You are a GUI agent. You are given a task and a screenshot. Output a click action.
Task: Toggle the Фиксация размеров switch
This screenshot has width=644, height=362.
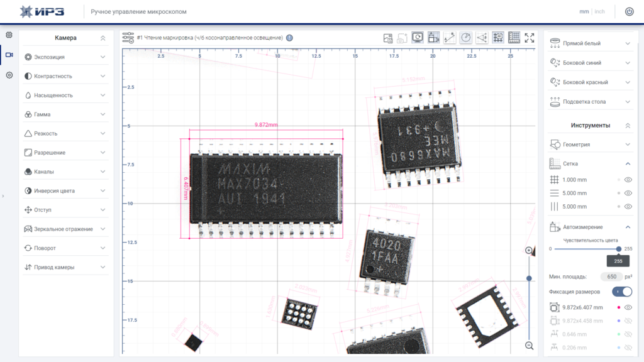point(622,292)
